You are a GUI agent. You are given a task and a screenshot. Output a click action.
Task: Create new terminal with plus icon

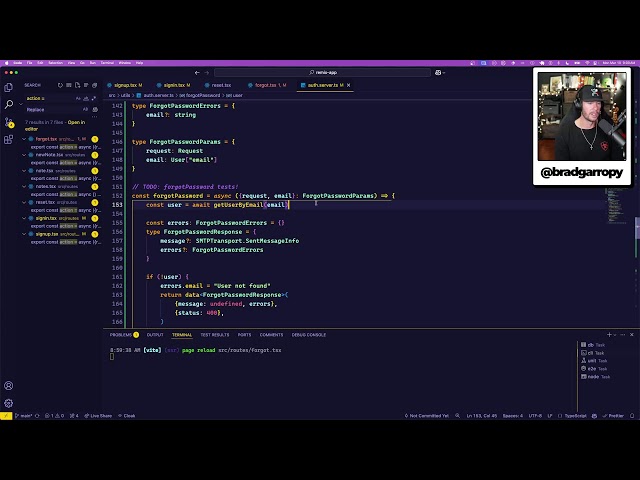pyautogui.click(x=609, y=335)
